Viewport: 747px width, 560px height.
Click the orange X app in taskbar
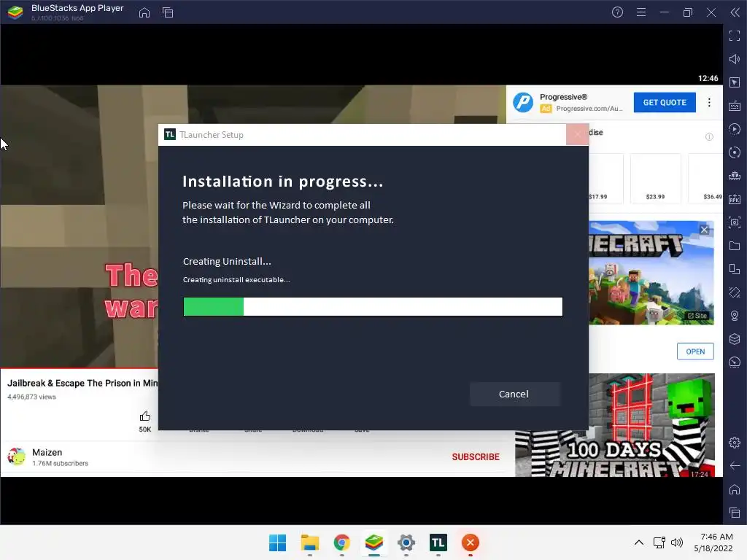pos(471,542)
